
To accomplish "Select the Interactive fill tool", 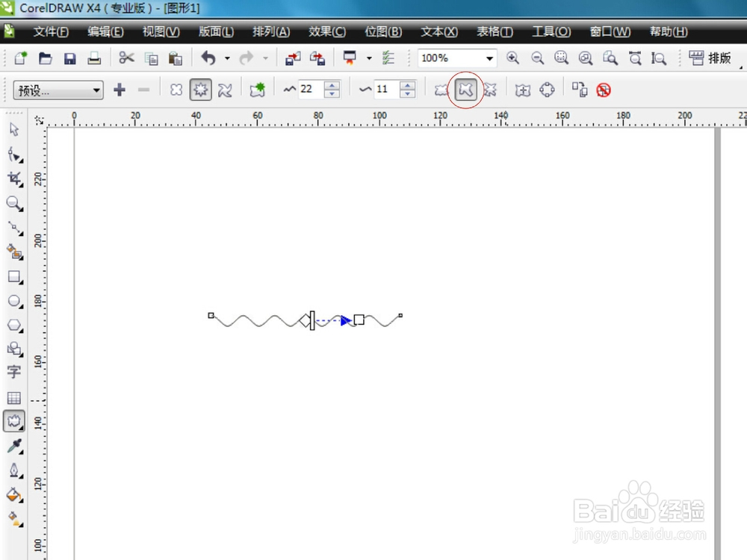I will tap(14, 519).
